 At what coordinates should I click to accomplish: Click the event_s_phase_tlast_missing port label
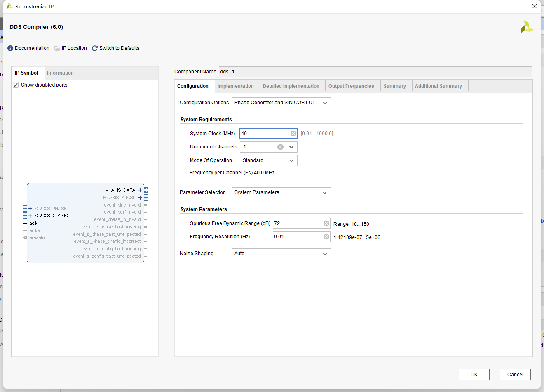coord(111,227)
